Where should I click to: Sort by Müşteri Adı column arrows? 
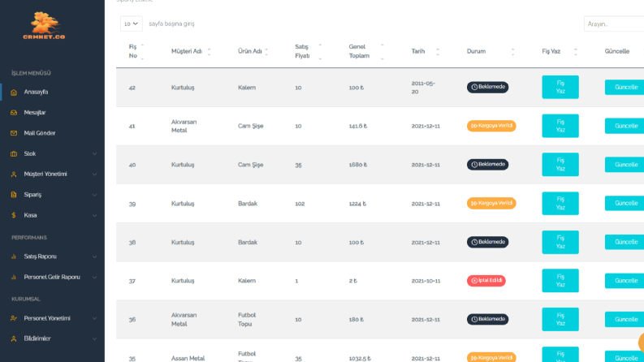(x=209, y=52)
